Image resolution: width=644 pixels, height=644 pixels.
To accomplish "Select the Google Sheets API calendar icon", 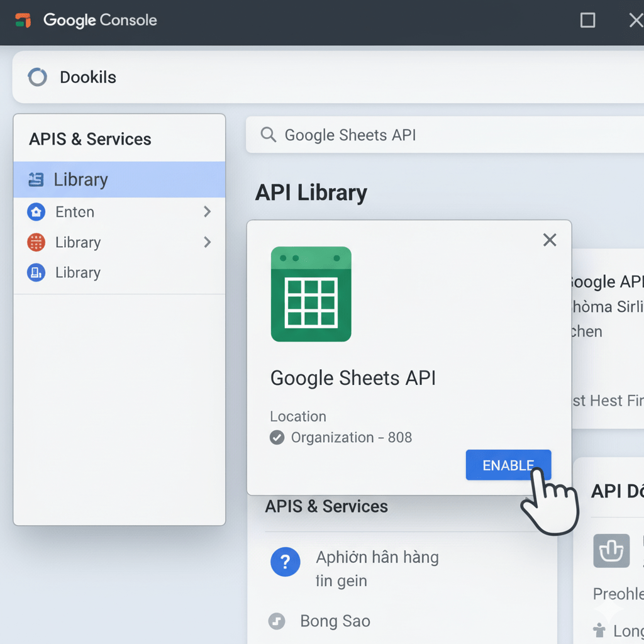I will tap(311, 294).
